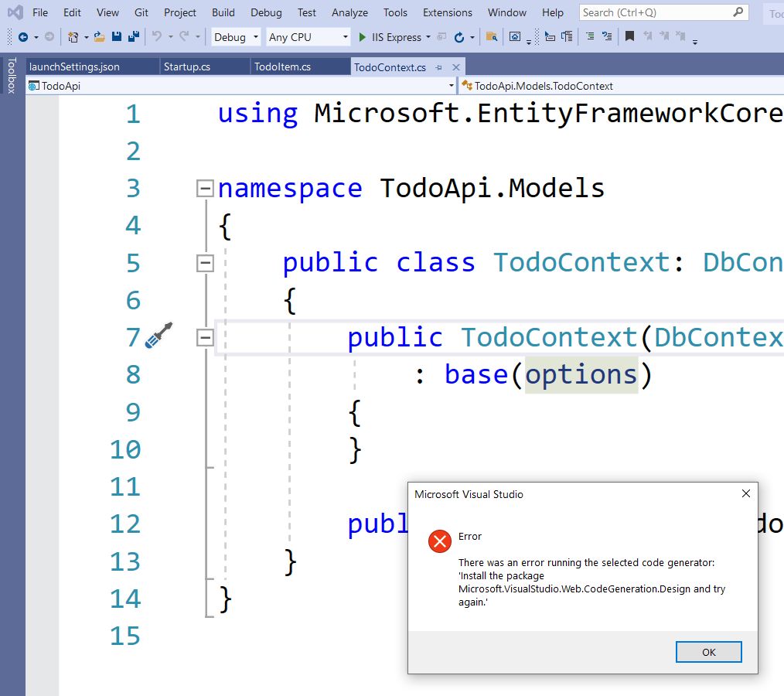Open the Tools menu

[x=395, y=12]
